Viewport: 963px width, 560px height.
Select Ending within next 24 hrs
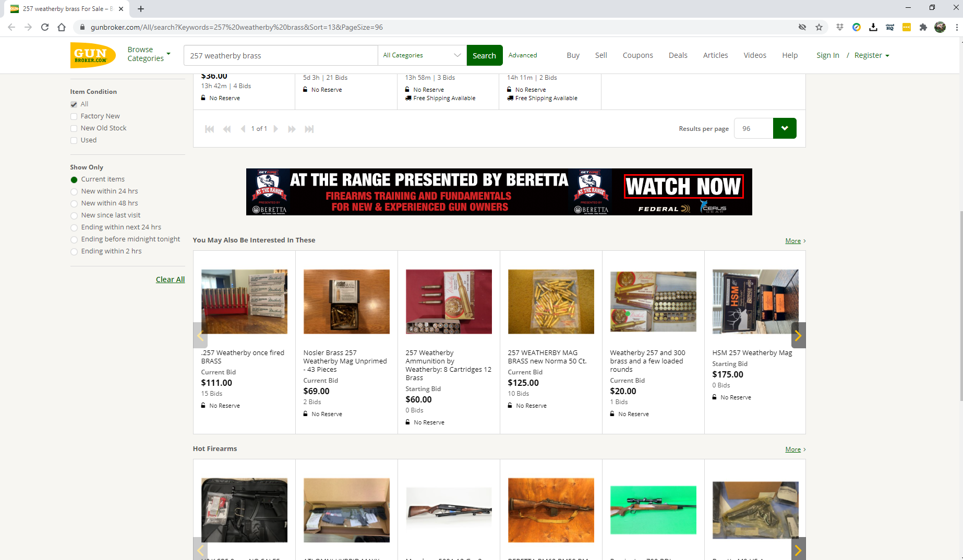click(74, 227)
